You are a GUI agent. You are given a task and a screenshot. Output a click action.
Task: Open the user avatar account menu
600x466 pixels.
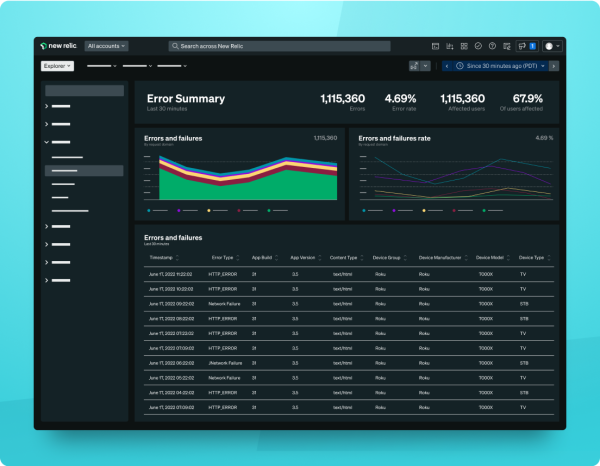click(552, 46)
